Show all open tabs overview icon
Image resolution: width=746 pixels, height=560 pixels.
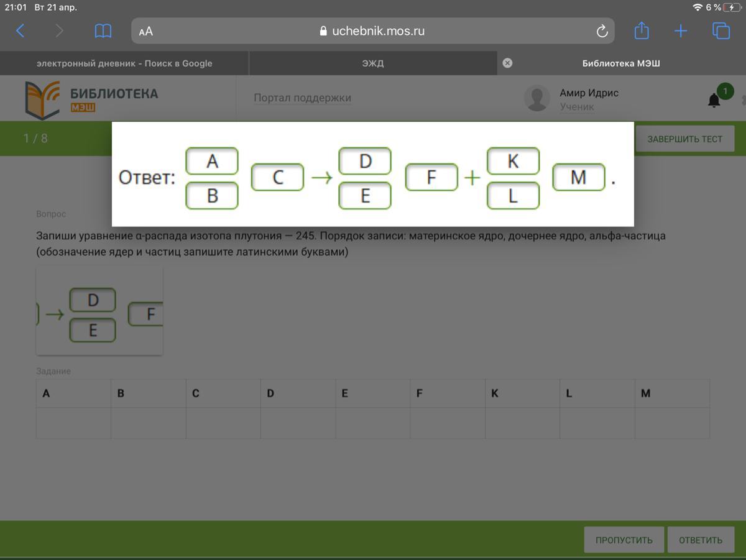721,31
